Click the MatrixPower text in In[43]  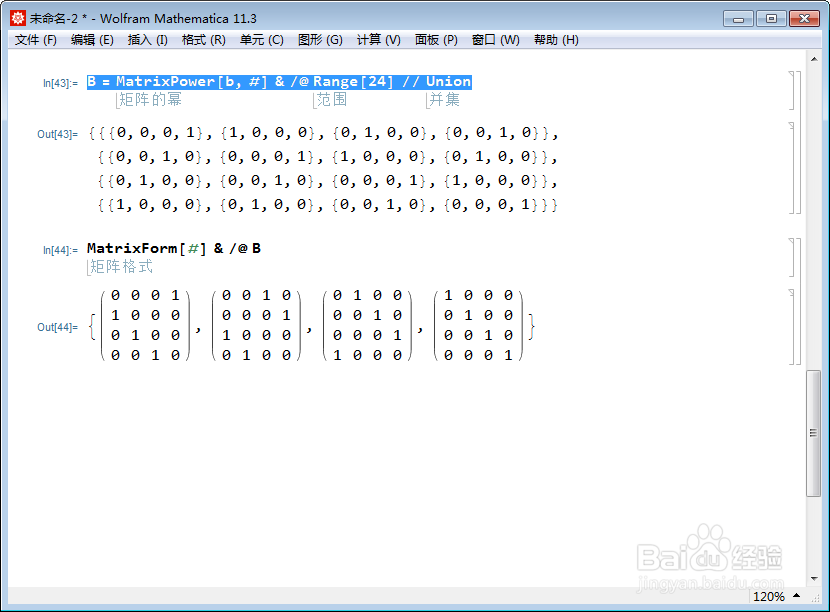(x=166, y=82)
